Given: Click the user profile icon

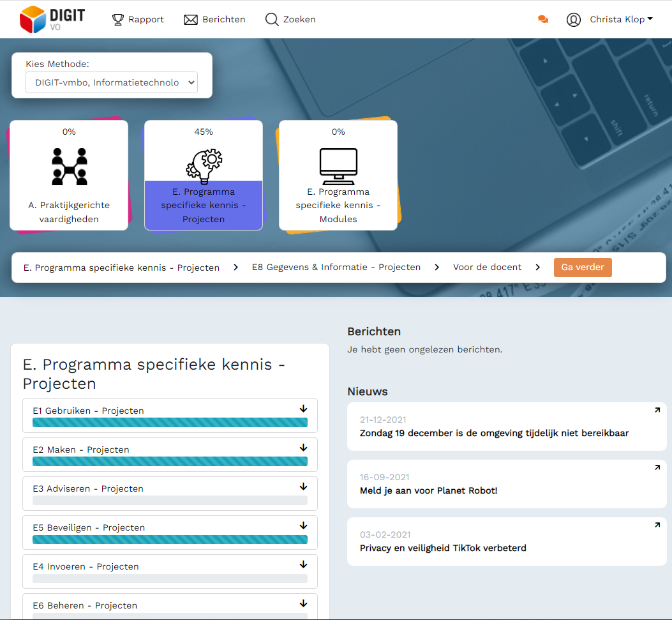Looking at the screenshot, I should (x=572, y=19).
